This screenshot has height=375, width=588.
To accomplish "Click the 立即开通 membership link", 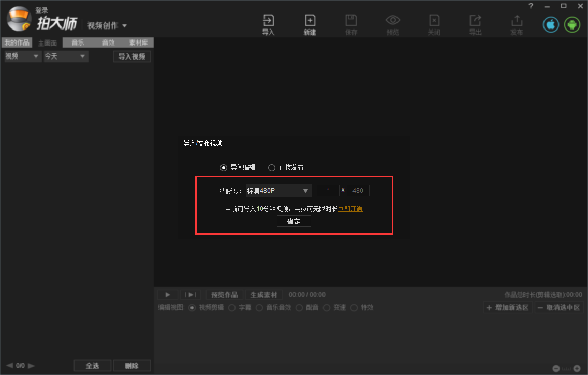I will tap(350, 209).
